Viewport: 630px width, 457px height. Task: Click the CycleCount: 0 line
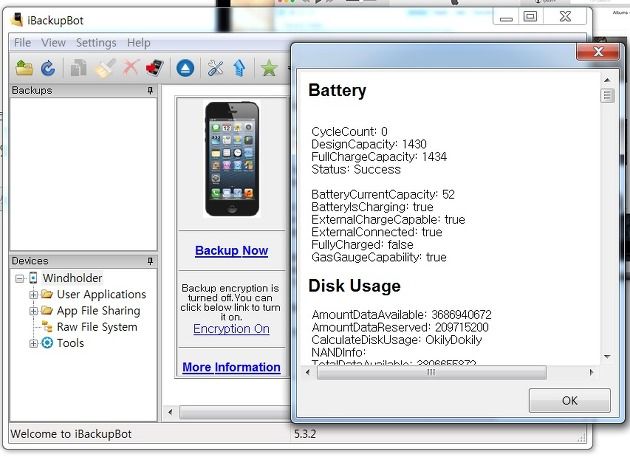[x=349, y=131]
